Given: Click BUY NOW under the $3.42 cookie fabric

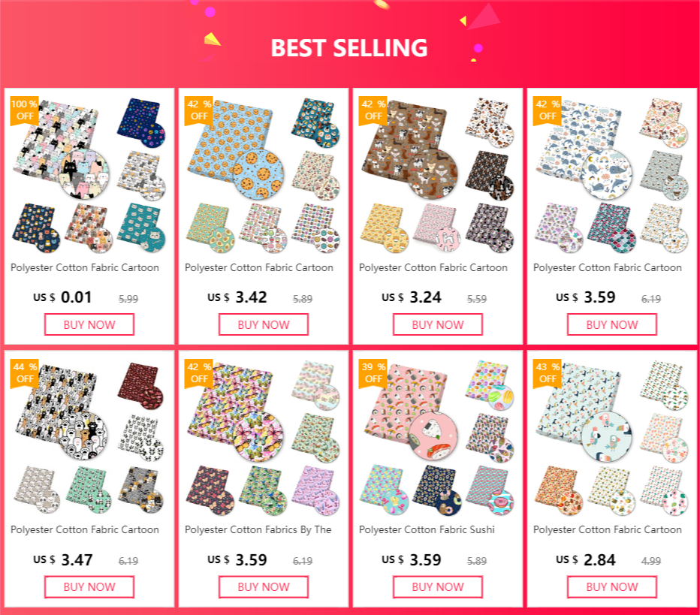Looking at the screenshot, I should coord(264,324).
